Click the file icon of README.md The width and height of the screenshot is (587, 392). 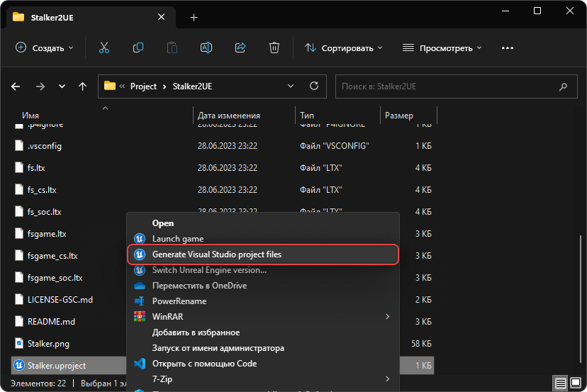point(19,321)
